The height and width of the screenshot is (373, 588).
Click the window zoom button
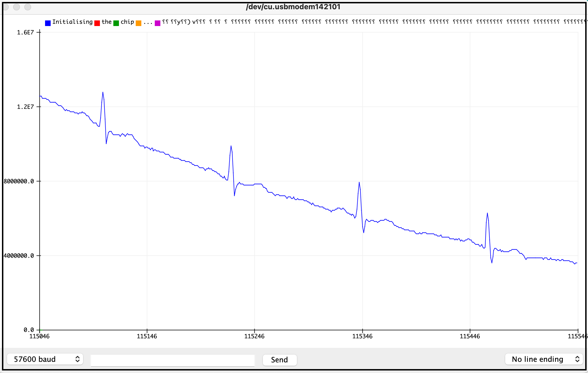tap(28, 7)
